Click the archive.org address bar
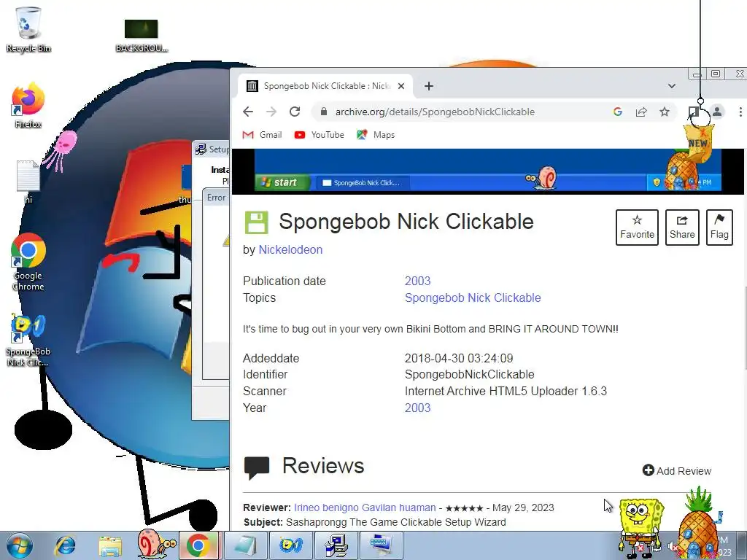The width and height of the screenshot is (747, 560). (435, 112)
